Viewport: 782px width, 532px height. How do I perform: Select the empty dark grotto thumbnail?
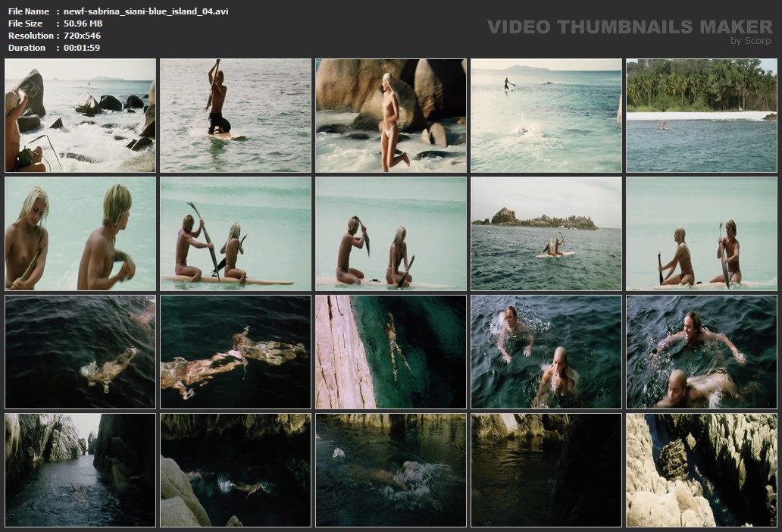pyautogui.click(x=546, y=470)
